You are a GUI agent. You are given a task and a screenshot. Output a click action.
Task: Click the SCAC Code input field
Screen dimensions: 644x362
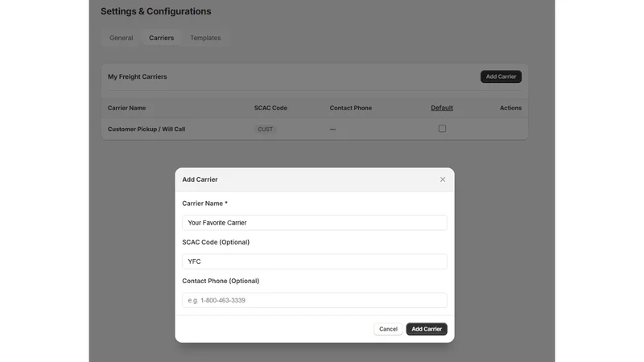(315, 261)
